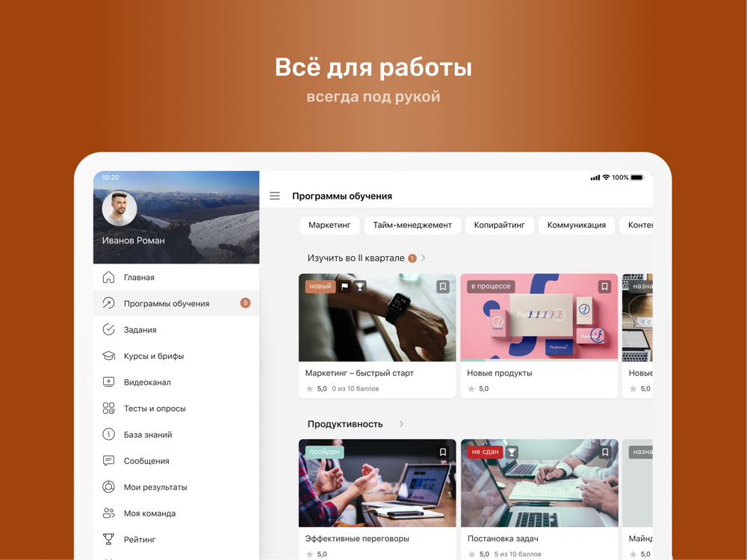
Task: Click the Курсы и брифы graduation cap icon
Action: (x=108, y=355)
